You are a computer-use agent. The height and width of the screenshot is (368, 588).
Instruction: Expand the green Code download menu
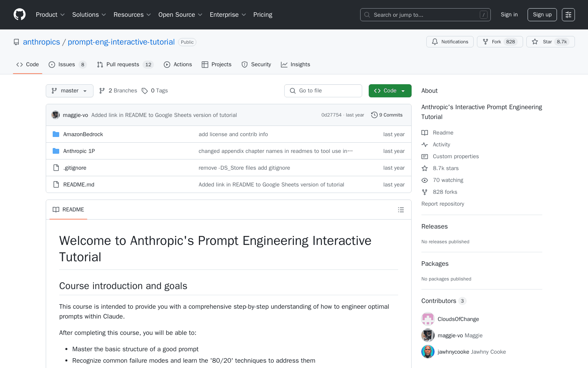pos(390,90)
